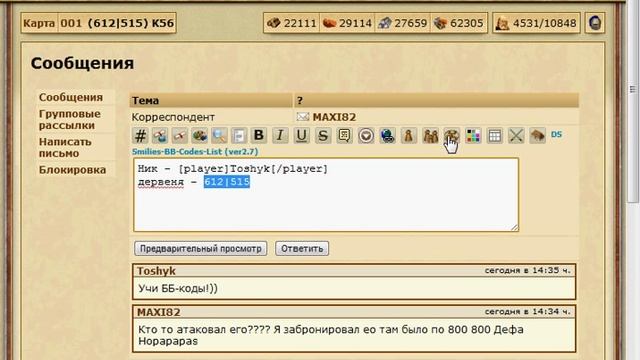The width and height of the screenshot is (640, 360).
Task: Click the Тема column header
Action: 211,100
